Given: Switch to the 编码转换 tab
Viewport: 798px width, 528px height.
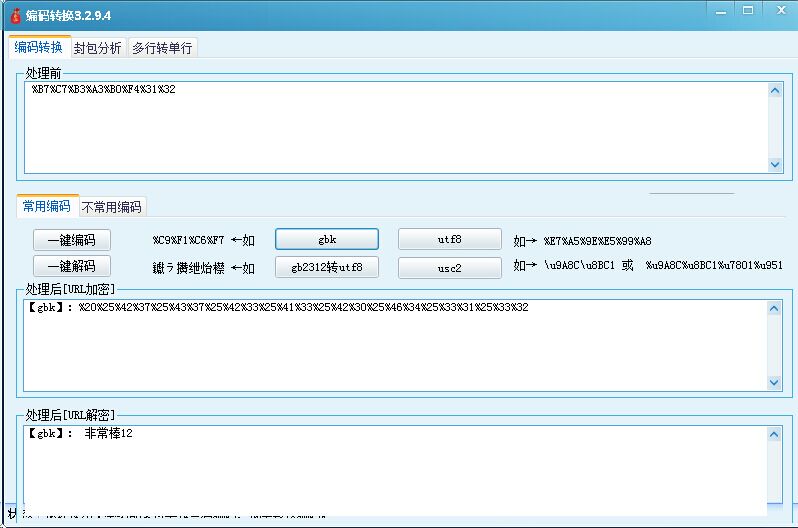Looking at the screenshot, I should click(39, 47).
